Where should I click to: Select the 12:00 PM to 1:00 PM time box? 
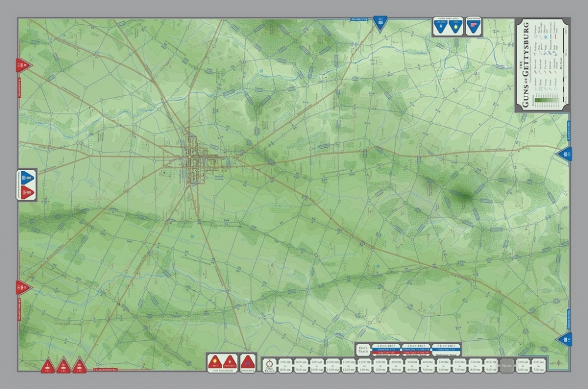[x=364, y=365]
